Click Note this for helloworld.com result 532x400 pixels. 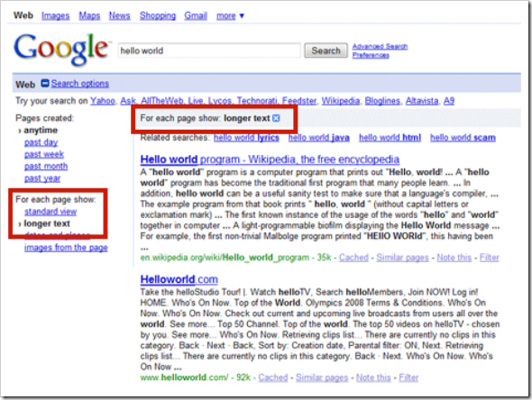[x=373, y=377]
